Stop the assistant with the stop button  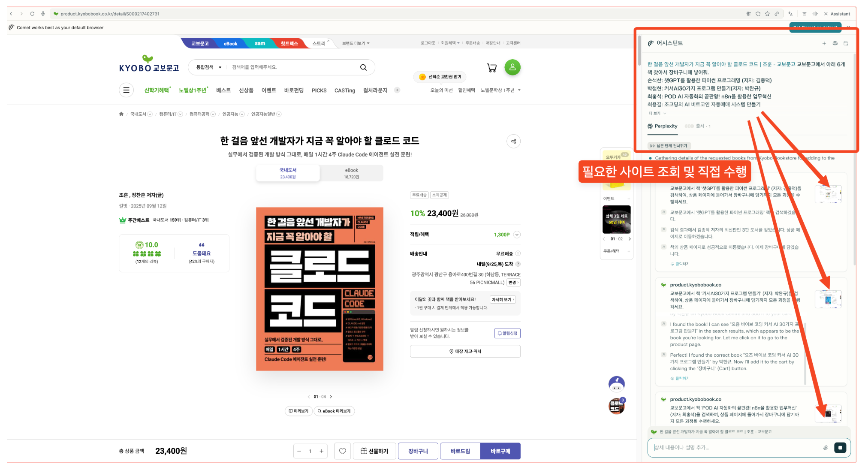tap(840, 448)
